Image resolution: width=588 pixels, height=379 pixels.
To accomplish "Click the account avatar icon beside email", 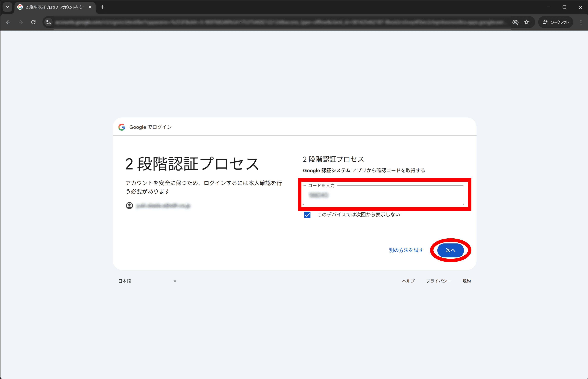I will click(x=129, y=206).
